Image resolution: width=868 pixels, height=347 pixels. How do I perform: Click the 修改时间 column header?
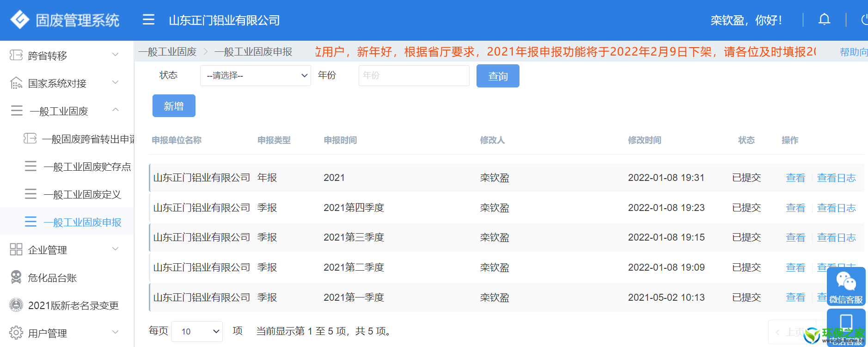point(644,140)
